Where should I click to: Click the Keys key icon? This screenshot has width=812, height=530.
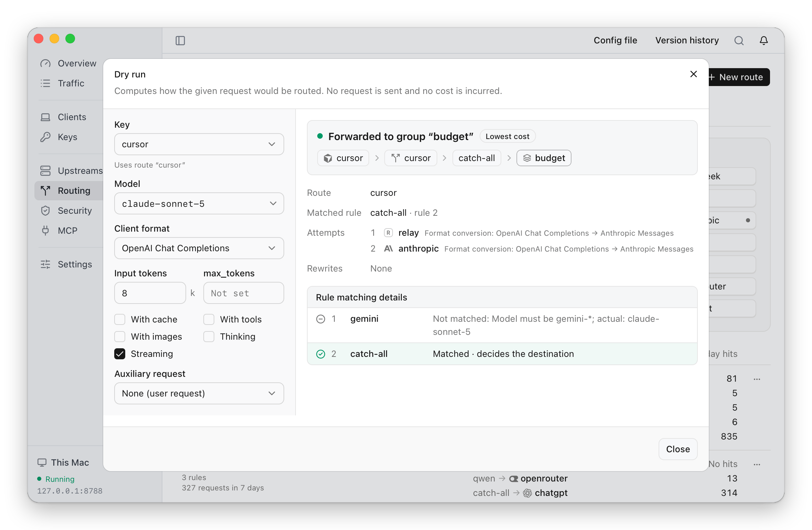[45, 137]
